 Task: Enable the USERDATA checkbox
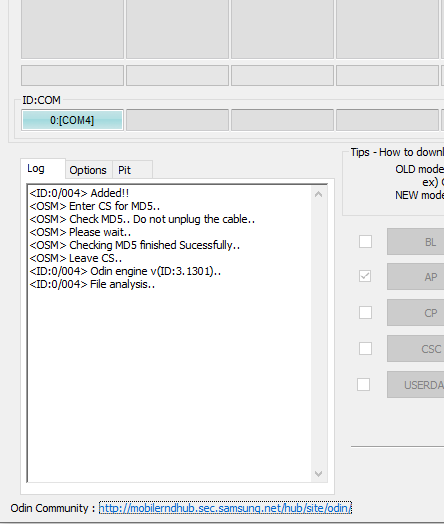coord(363,385)
